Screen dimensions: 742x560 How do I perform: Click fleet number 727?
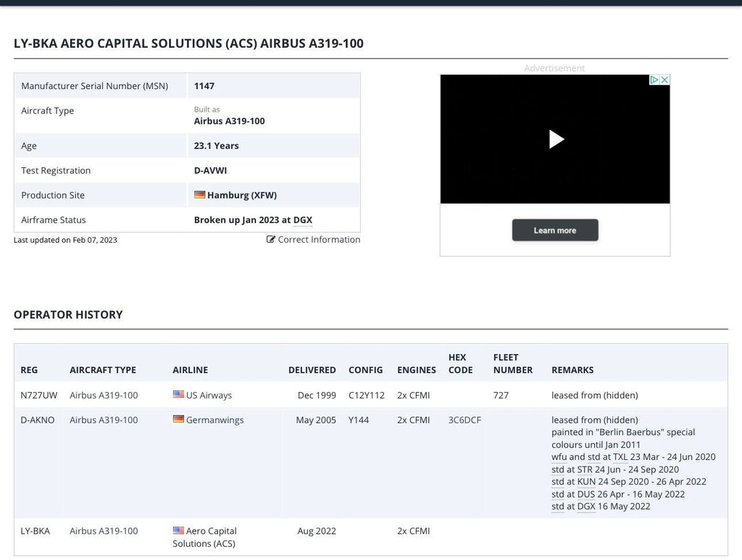[501, 395]
